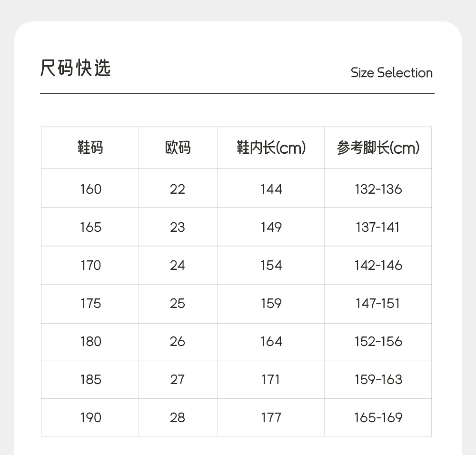Select shoe size 190 cell

[x=90, y=417]
